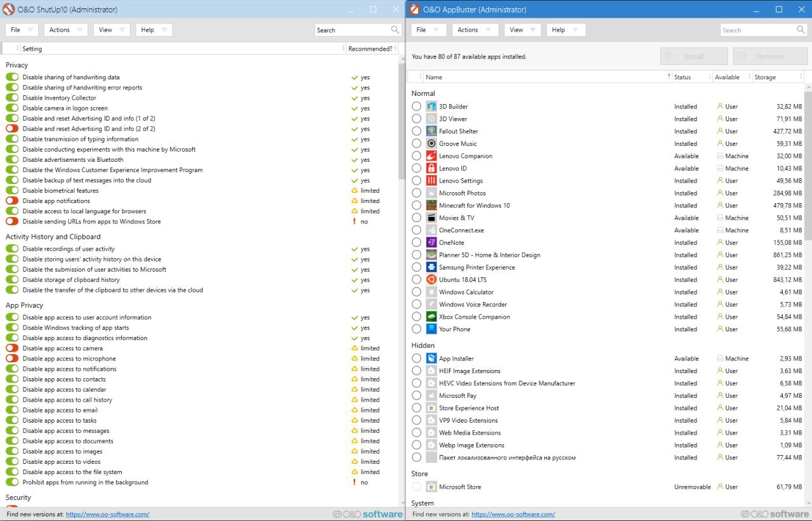Click the Fallout Shelter app icon

[x=431, y=131]
